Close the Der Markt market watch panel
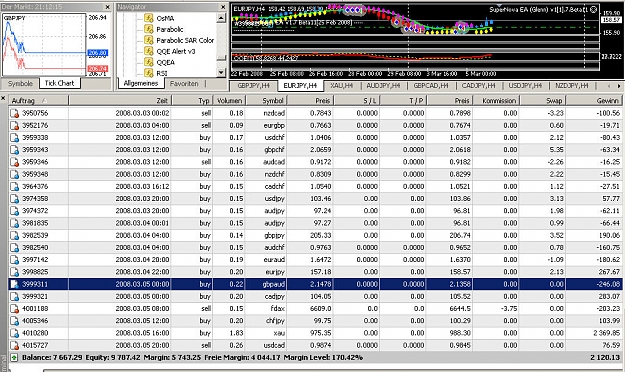625x372 pixels. tap(107, 7)
